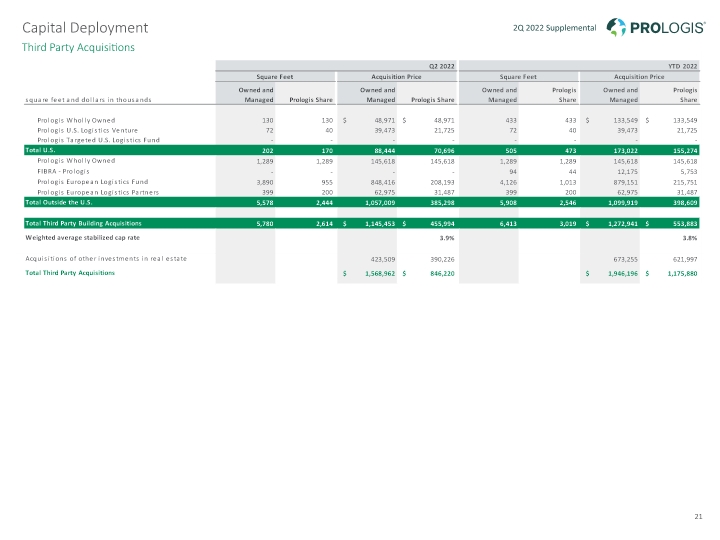Click the Total U.S. value 88,444
The height and width of the screenshot is (540, 720).
(x=385, y=151)
